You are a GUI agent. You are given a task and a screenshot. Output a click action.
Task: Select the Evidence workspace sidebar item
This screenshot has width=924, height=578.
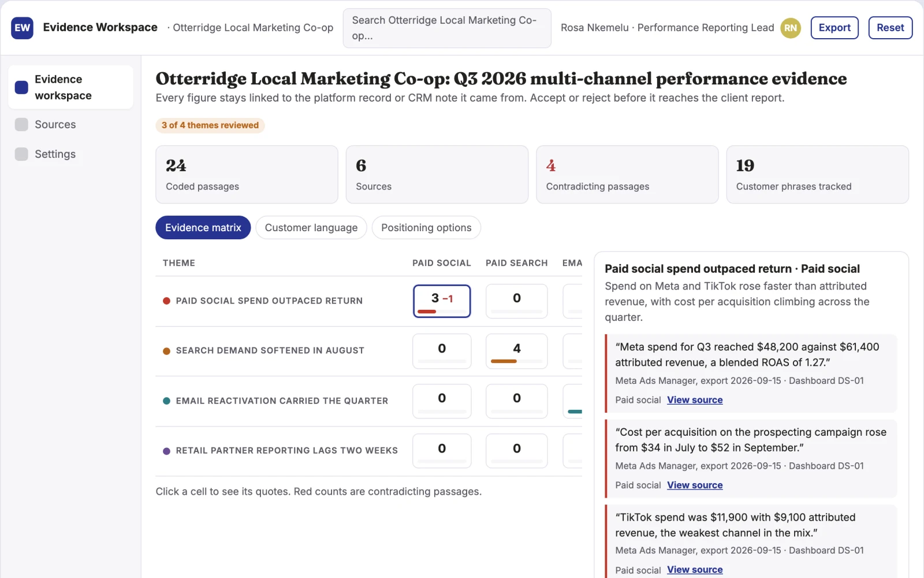(71, 87)
